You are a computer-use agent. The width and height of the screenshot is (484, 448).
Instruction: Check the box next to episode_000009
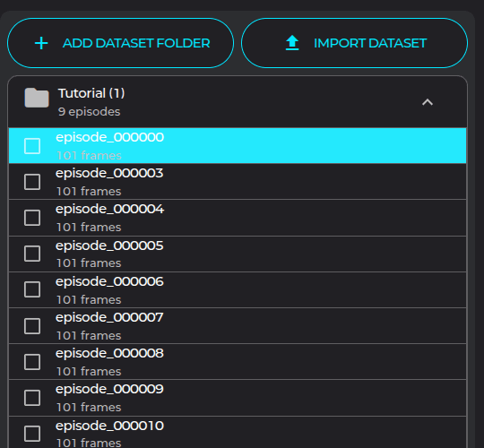coord(32,398)
